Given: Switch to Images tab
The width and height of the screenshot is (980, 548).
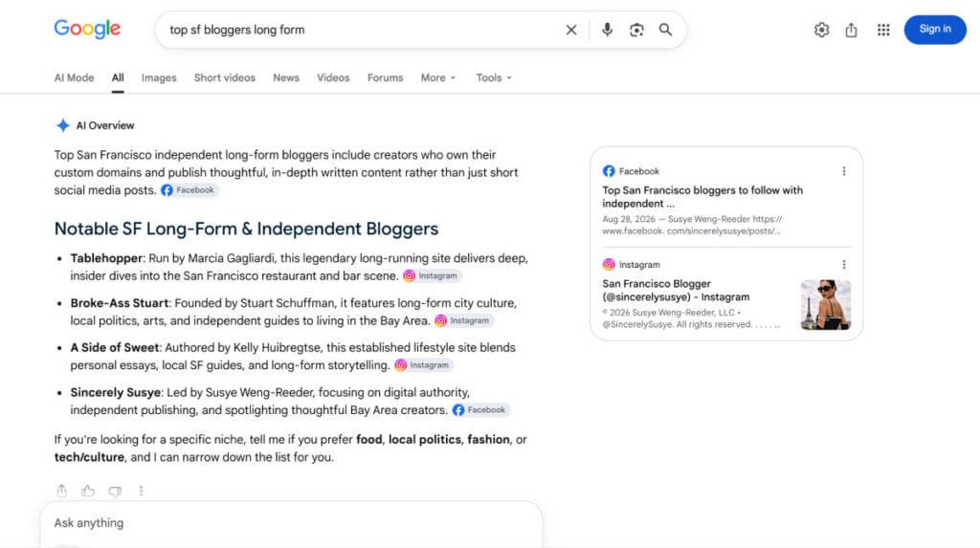Looking at the screenshot, I should click(x=159, y=78).
